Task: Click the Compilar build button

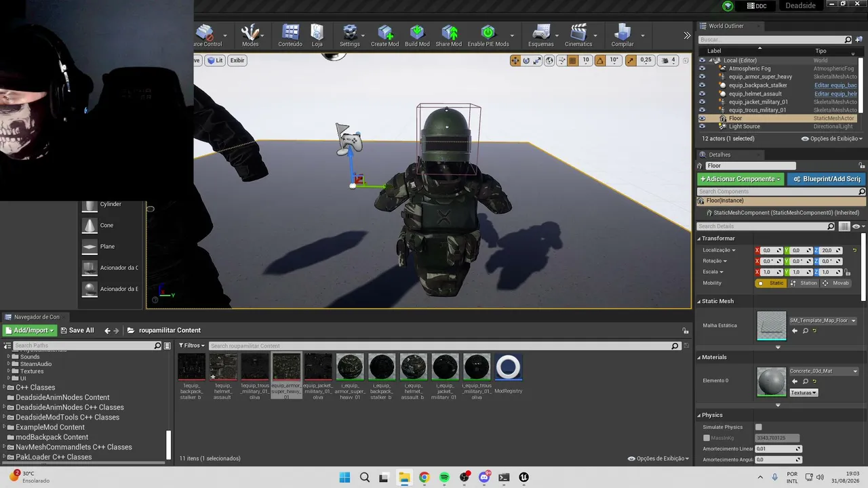Action: tap(623, 35)
